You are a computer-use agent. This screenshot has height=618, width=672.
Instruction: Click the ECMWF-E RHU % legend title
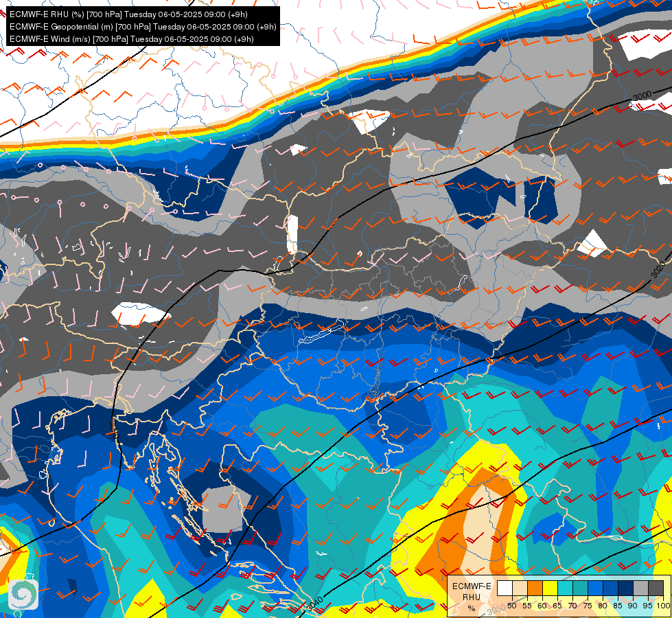[472, 597]
